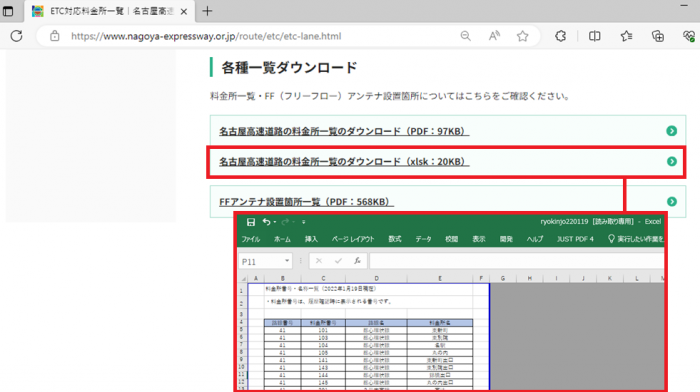Close the ETC対応料金所一覧 browser tab

coord(183,12)
